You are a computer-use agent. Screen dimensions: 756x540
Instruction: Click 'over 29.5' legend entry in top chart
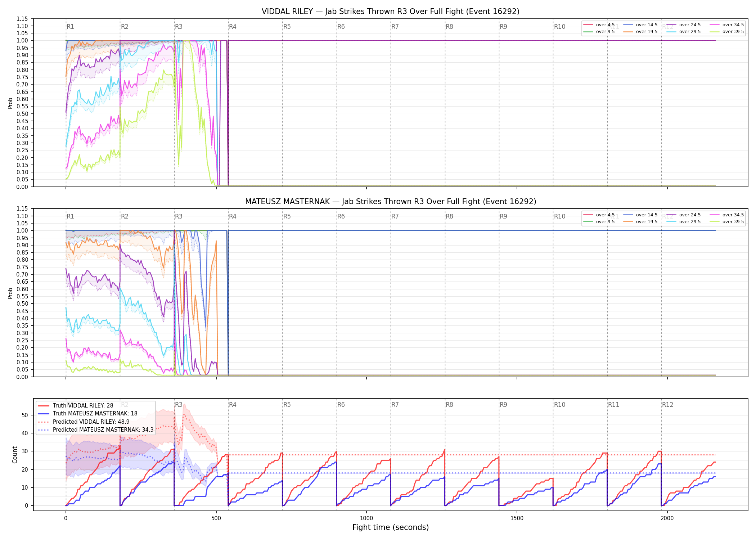683,32
